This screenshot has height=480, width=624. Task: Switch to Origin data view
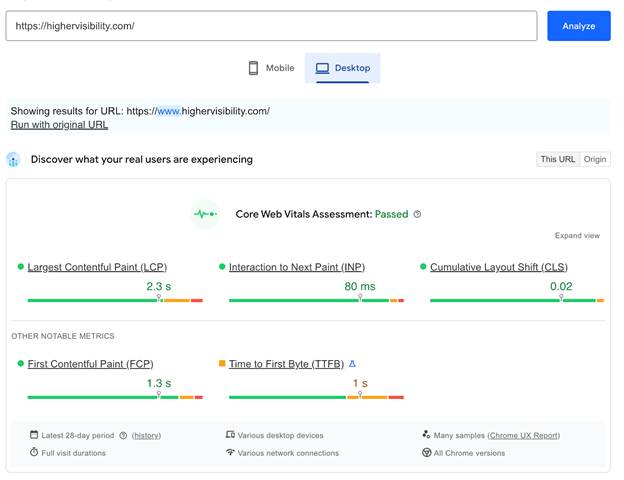point(595,159)
